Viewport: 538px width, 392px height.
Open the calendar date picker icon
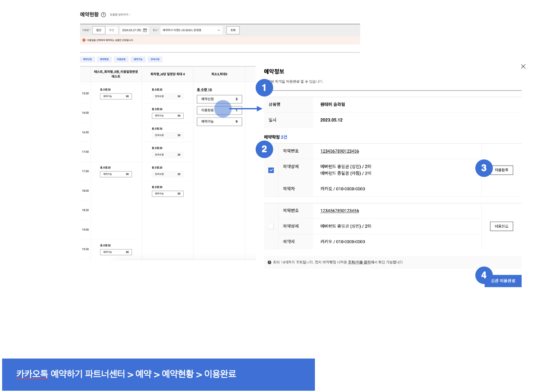145,30
